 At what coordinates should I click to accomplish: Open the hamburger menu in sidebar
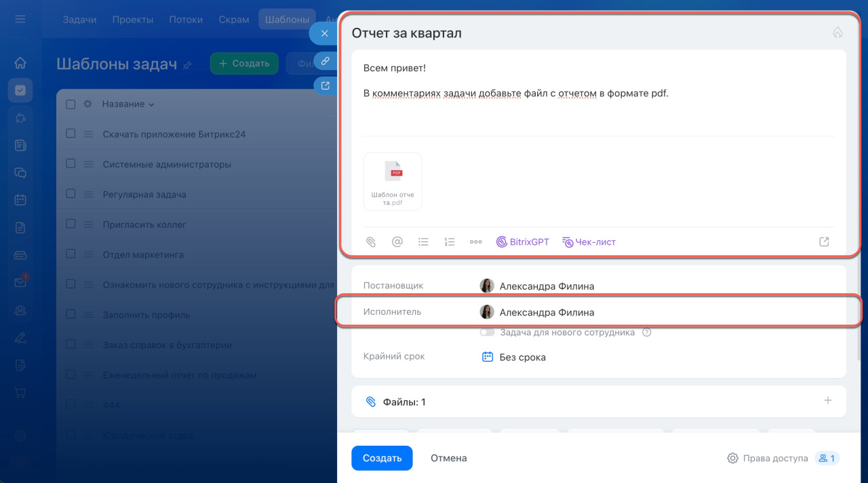click(20, 19)
